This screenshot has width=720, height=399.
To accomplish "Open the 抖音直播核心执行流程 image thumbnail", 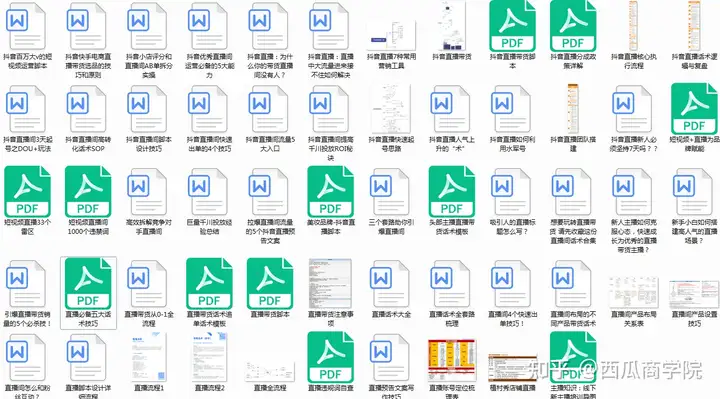I will 633,25.
